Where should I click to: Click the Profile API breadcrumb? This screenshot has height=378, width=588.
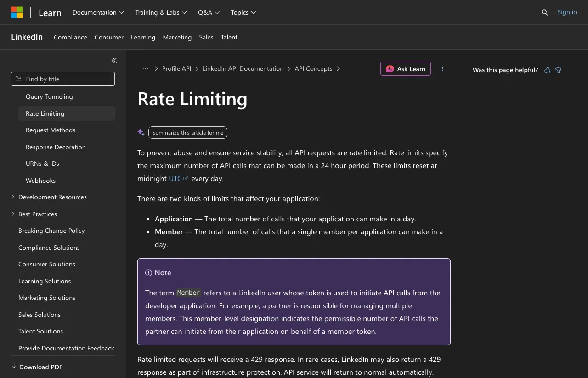coord(176,68)
